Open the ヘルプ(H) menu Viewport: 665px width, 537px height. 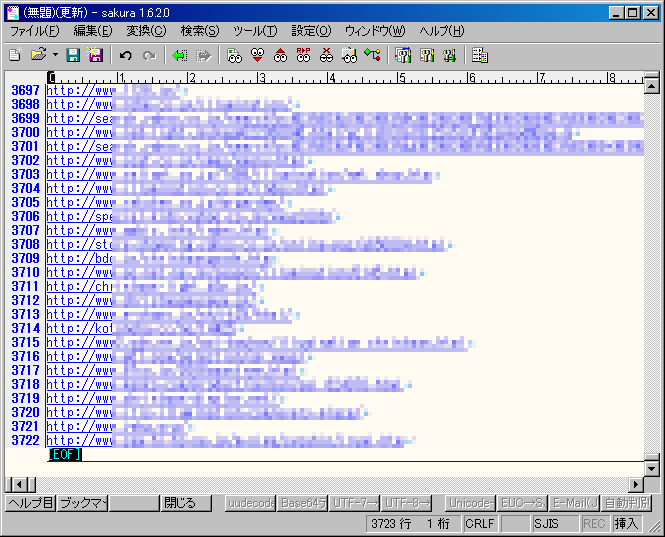click(x=442, y=31)
